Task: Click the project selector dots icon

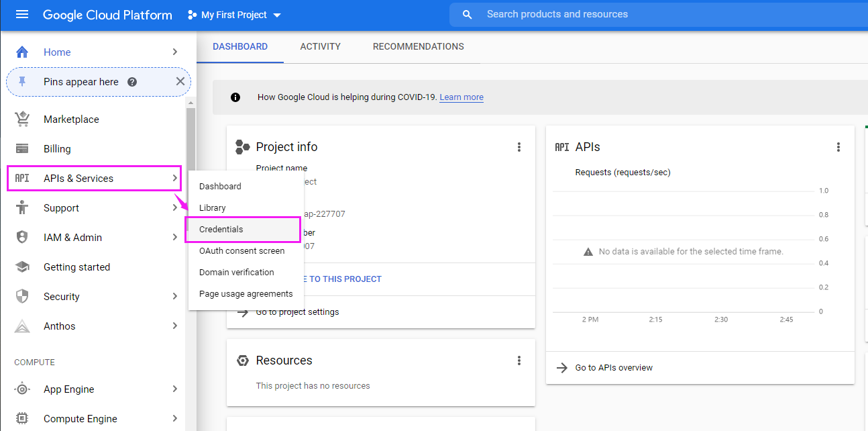Action: pos(193,15)
